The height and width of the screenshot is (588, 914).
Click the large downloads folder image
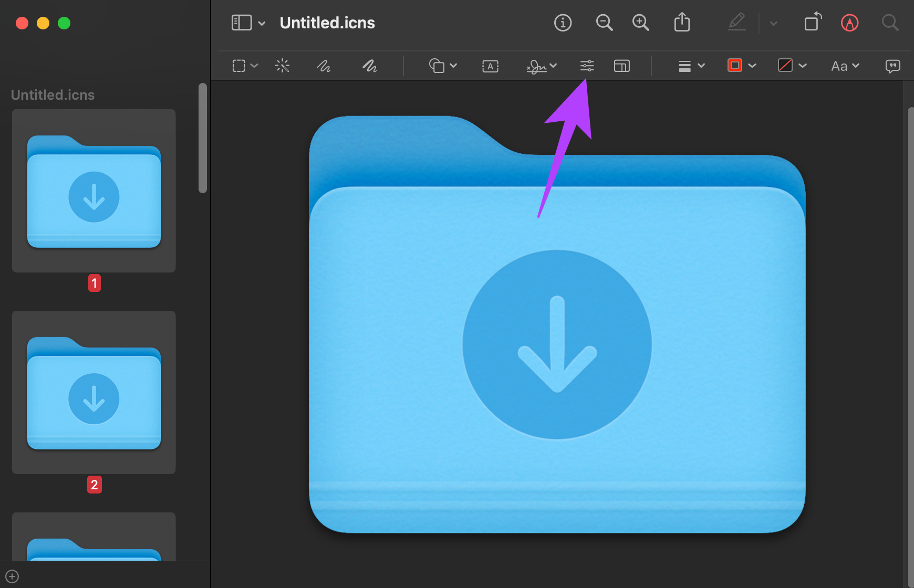tap(557, 324)
